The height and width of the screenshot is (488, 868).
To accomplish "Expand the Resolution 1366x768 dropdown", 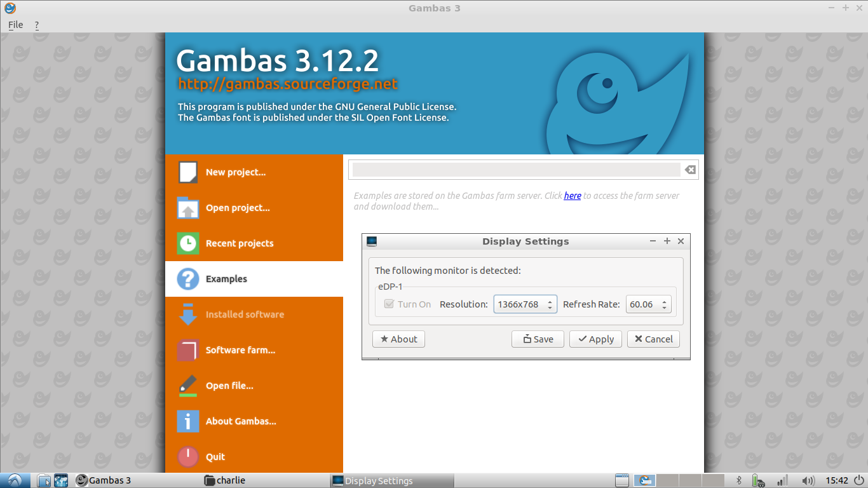I will [525, 304].
